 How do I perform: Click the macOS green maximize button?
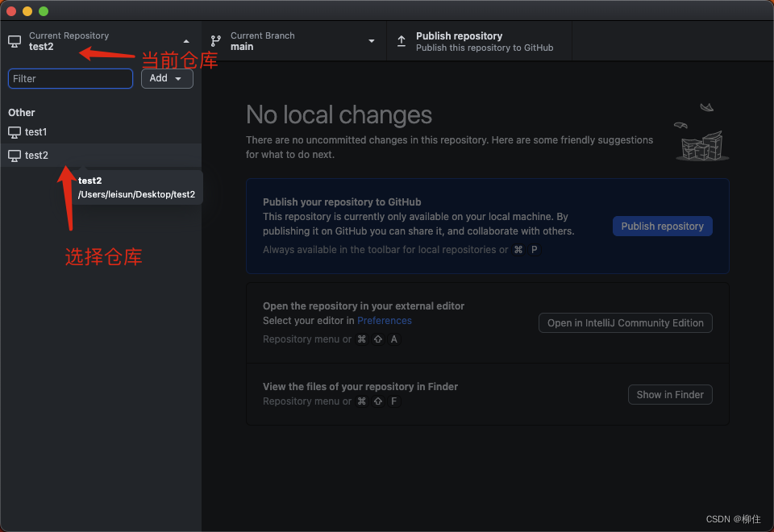click(x=44, y=10)
